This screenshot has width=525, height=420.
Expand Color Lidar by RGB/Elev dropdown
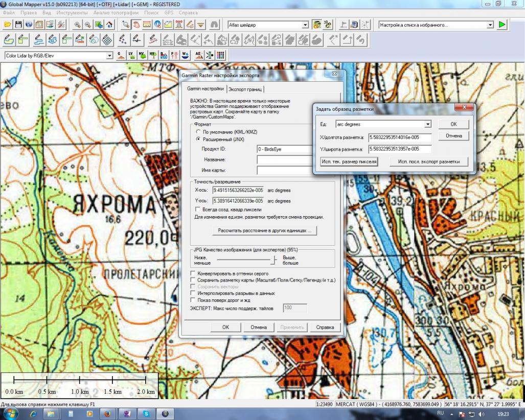[x=109, y=55]
